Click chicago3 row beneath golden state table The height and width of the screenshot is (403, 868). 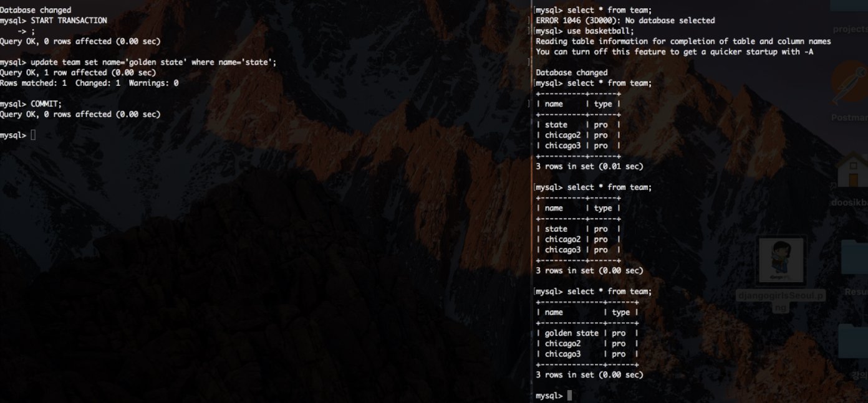point(587,354)
